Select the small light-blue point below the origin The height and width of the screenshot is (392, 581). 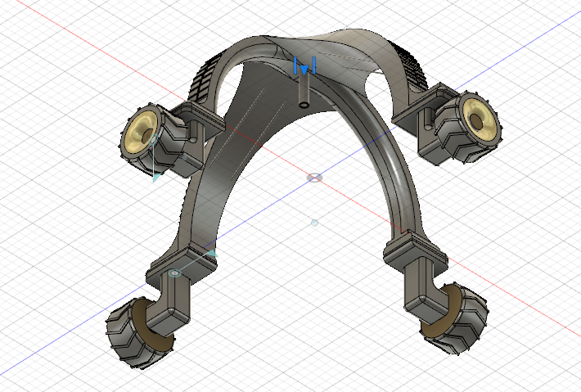coord(314,223)
